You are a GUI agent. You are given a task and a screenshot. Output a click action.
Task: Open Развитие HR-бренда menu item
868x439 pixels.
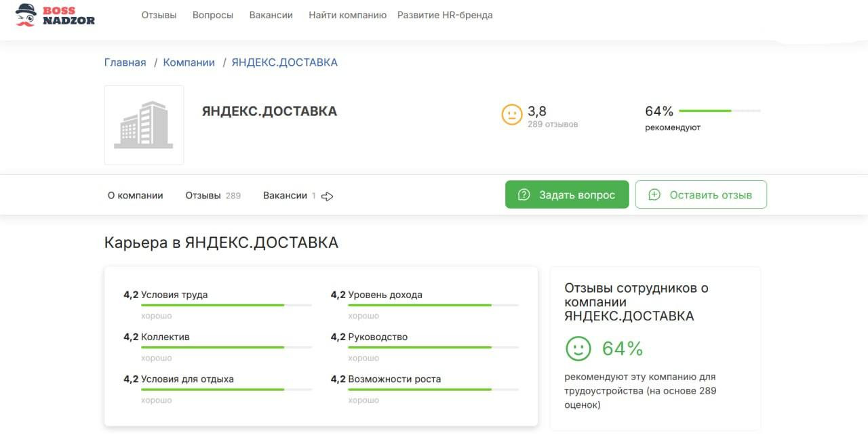pos(445,15)
